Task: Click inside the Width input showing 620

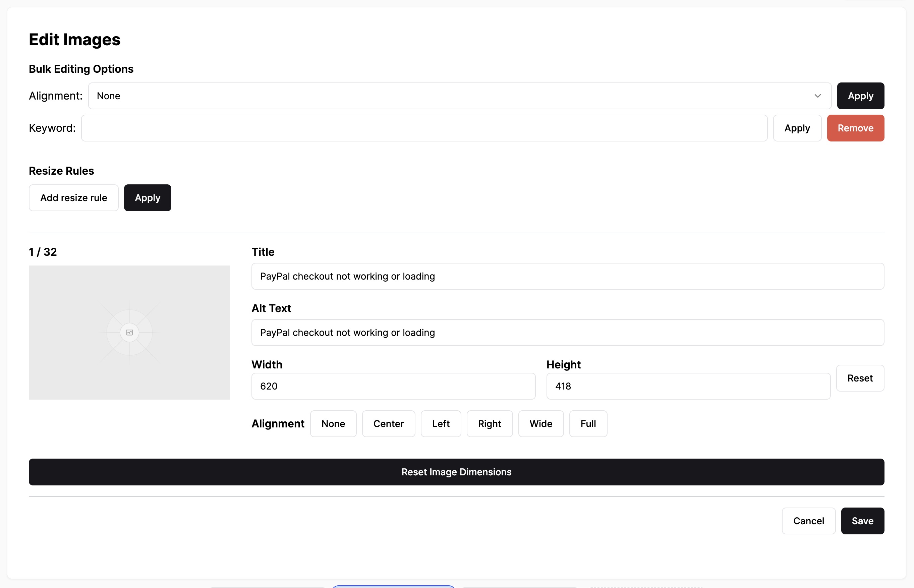Action: [393, 386]
